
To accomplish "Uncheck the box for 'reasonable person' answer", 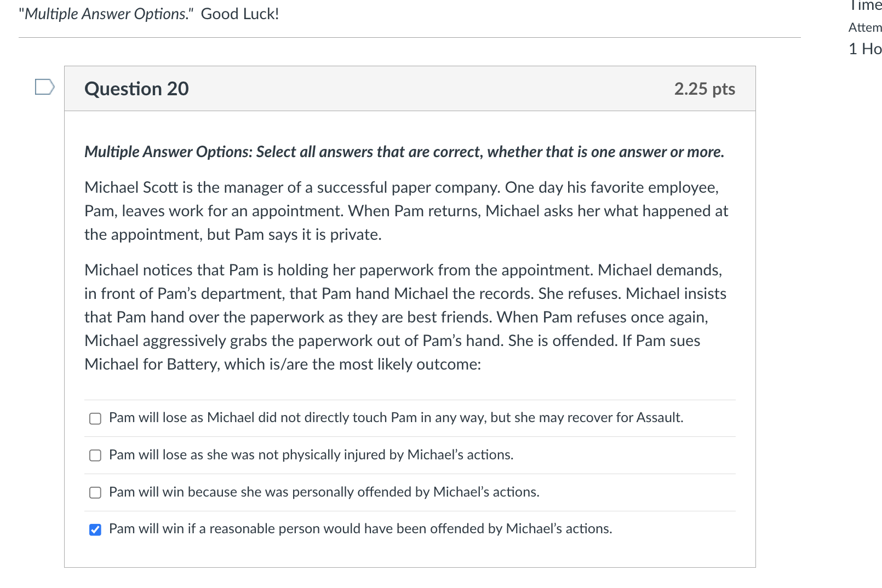I will 95,529.
